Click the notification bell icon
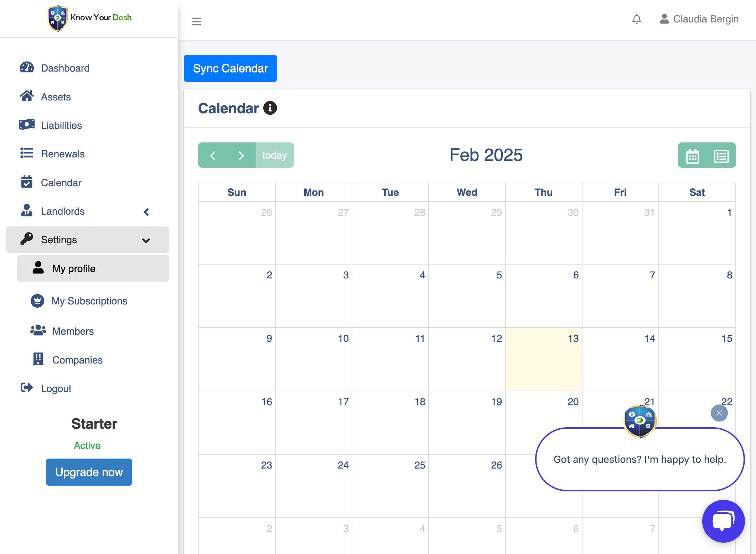The height and width of the screenshot is (554, 756). [637, 19]
